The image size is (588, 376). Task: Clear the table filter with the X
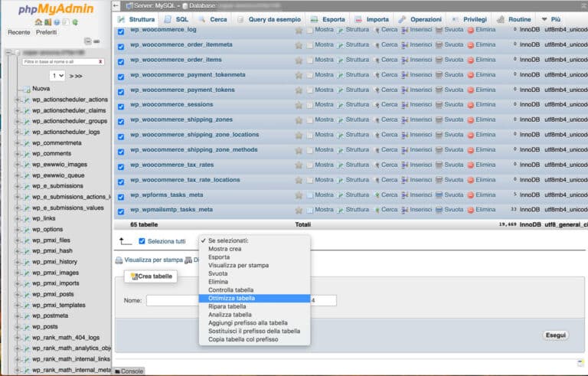click(x=100, y=61)
